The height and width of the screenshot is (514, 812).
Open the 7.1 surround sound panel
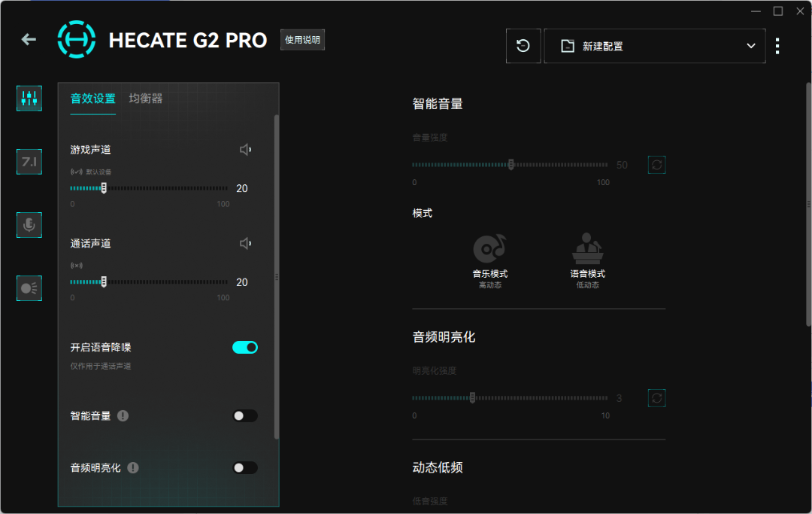click(x=29, y=162)
